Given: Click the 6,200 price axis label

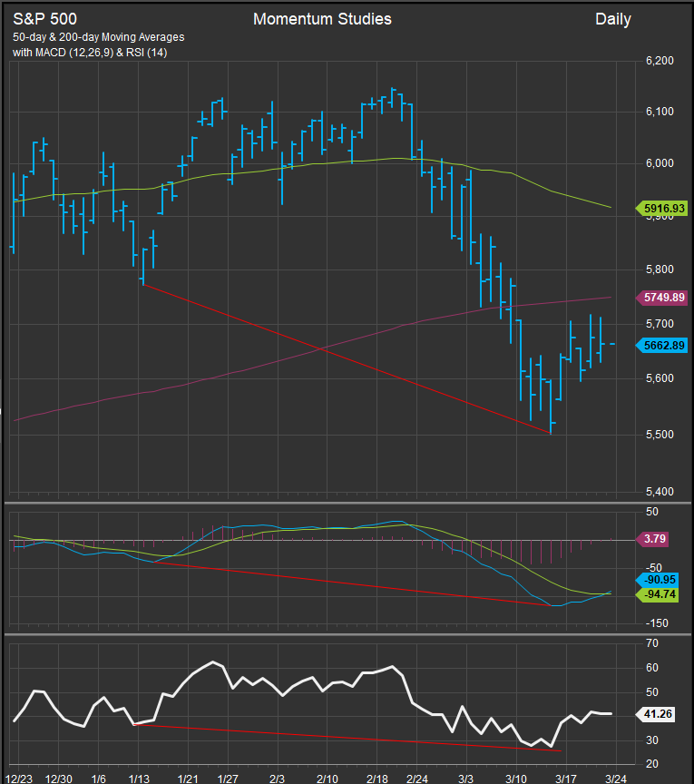Looking at the screenshot, I should (x=660, y=61).
